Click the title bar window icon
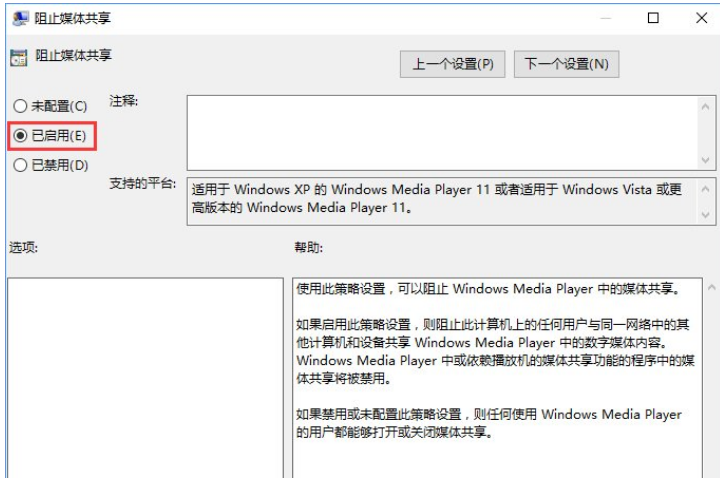The height and width of the screenshot is (478, 720). pyautogui.click(x=20, y=18)
